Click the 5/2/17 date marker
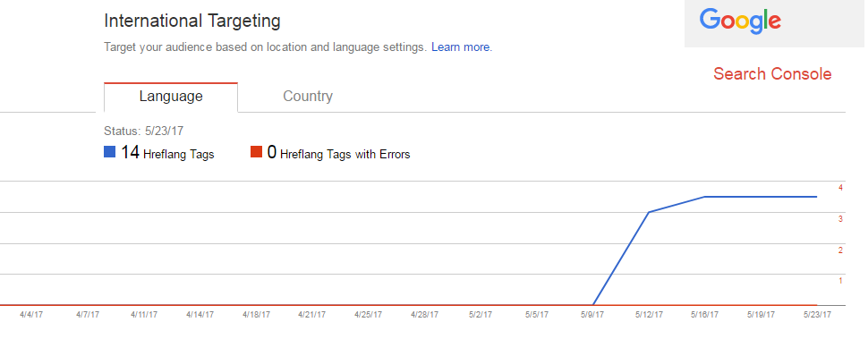The width and height of the screenshot is (868, 356). pyautogui.click(x=481, y=315)
